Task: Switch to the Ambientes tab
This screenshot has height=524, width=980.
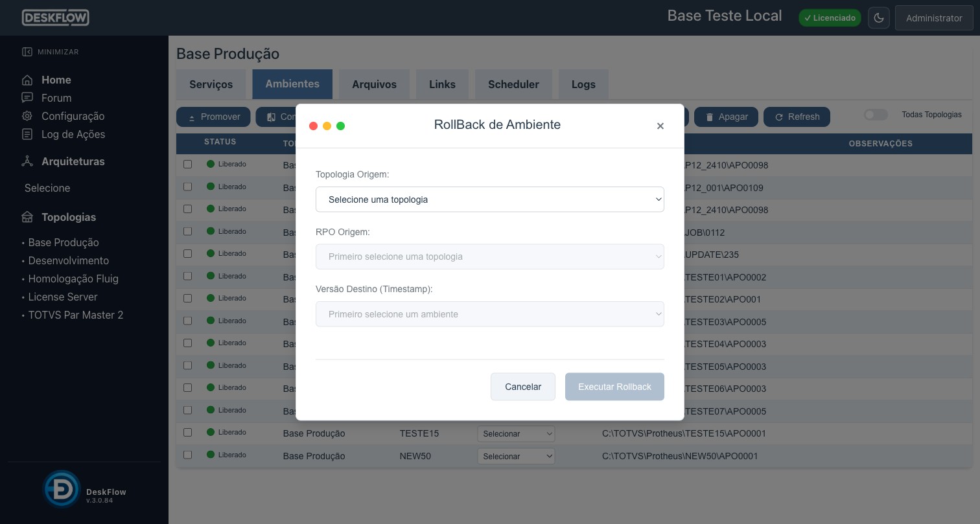Action: pyautogui.click(x=292, y=84)
